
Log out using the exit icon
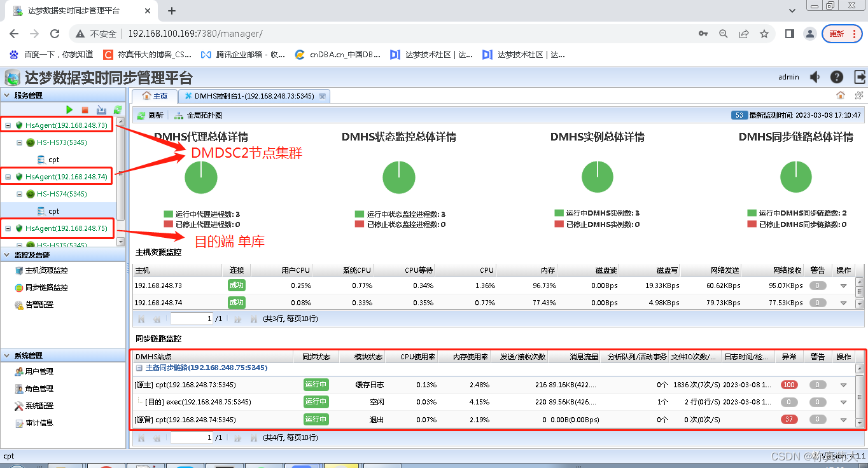click(860, 77)
